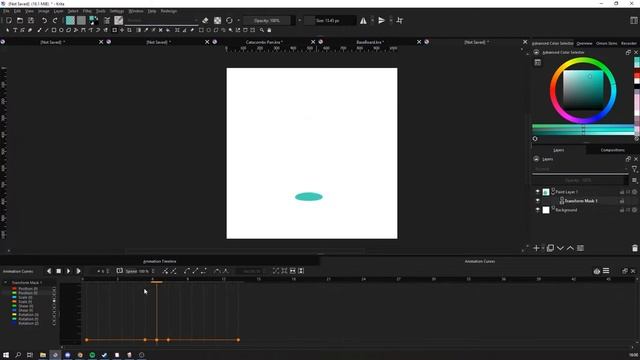Viewport: 640px width, 360px height.
Task: Toggle preserve alpha
Action: (218, 20)
